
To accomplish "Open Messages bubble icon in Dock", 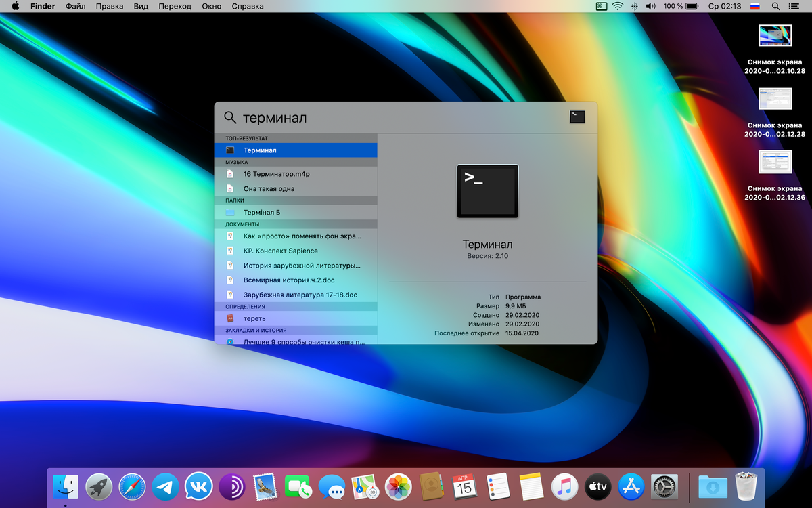I will (x=332, y=486).
